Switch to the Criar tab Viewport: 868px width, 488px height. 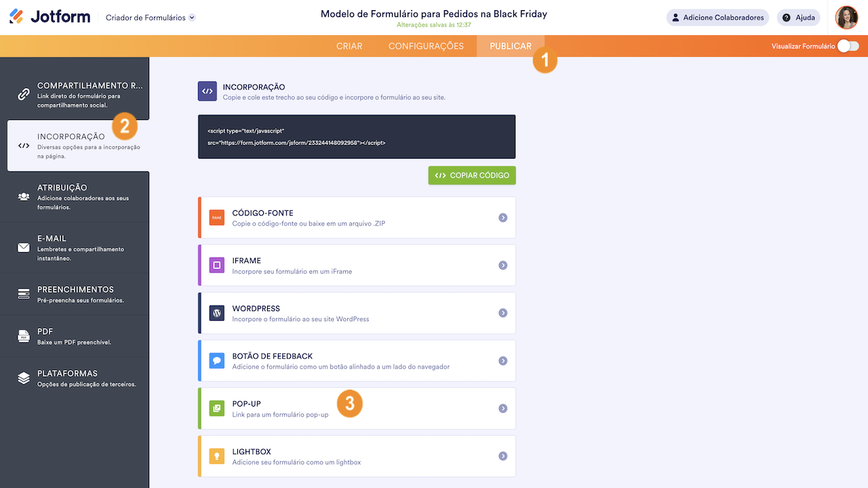tap(349, 46)
